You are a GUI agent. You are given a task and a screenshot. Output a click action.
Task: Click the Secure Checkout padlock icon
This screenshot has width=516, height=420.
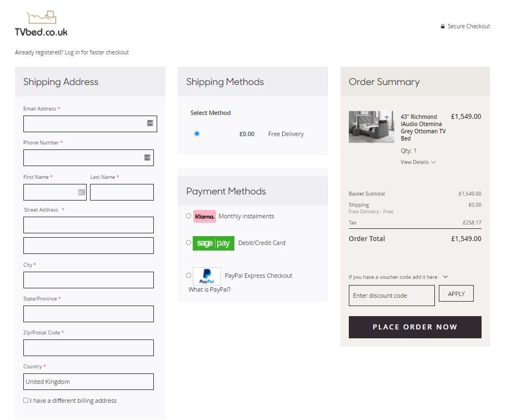(443, 27)
